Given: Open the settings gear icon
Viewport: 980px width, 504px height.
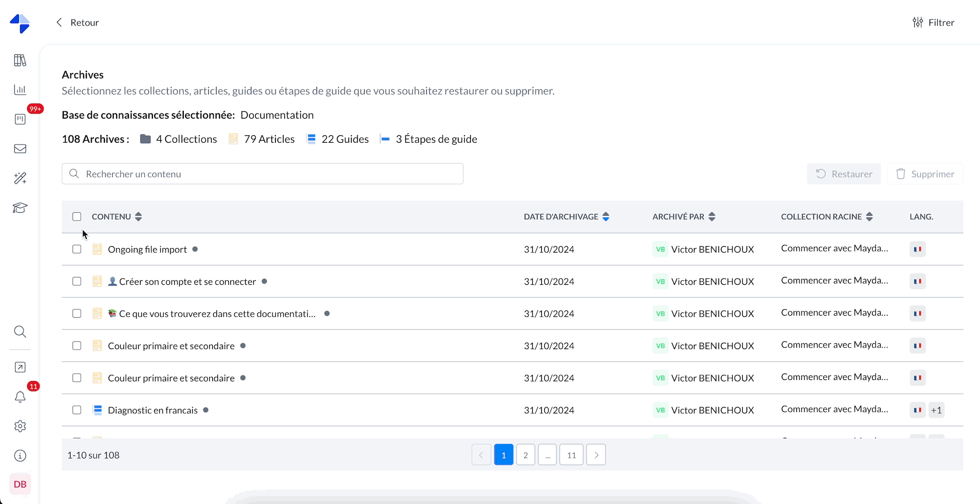Looking at the screenshot, I should [x=20, y=426].
